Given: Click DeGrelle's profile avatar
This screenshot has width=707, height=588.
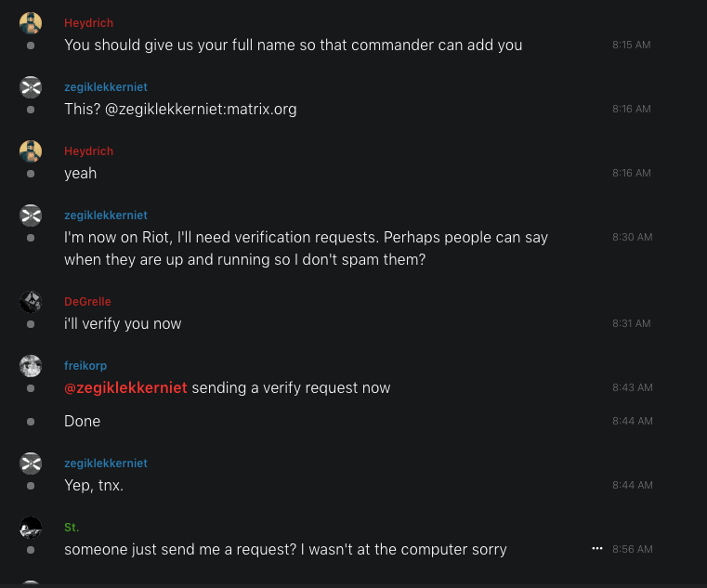Looking at the screenshot, I should point(31,301).
